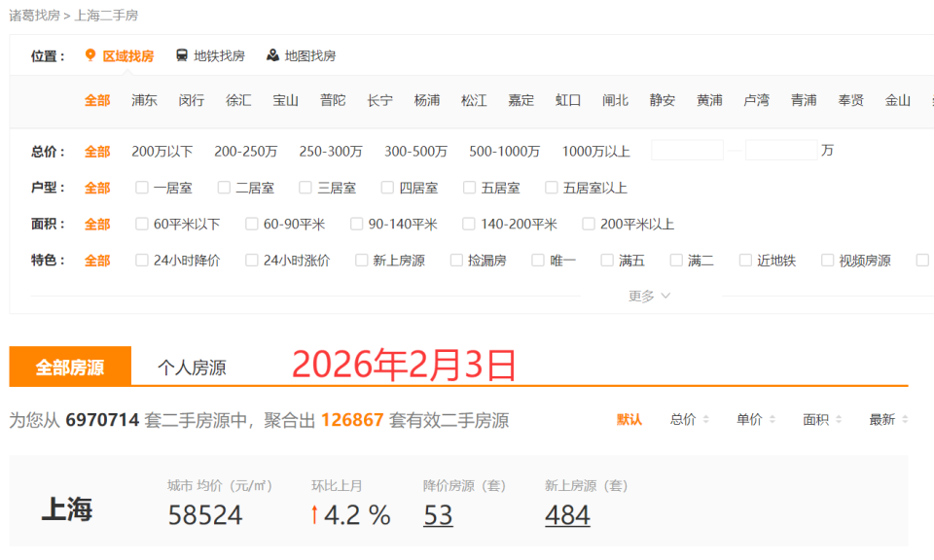Select the 区域找房 location pin icon

click(x=91, y=55)
